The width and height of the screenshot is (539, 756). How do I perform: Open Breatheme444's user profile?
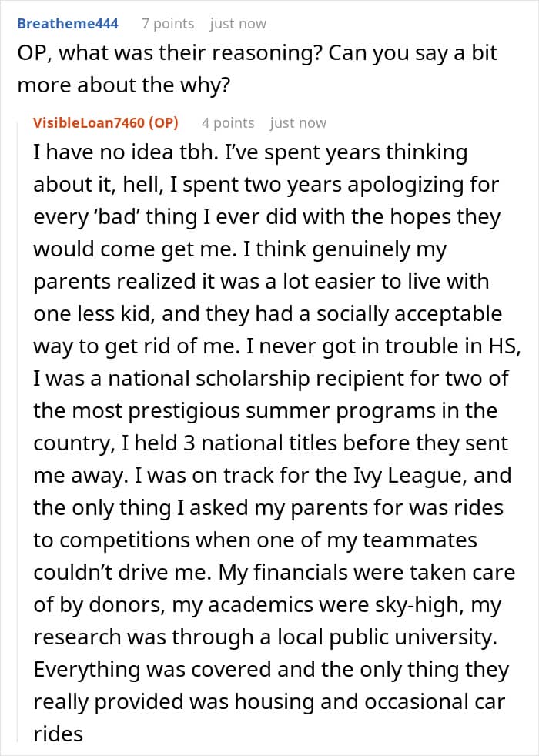(x=68, y=24)
